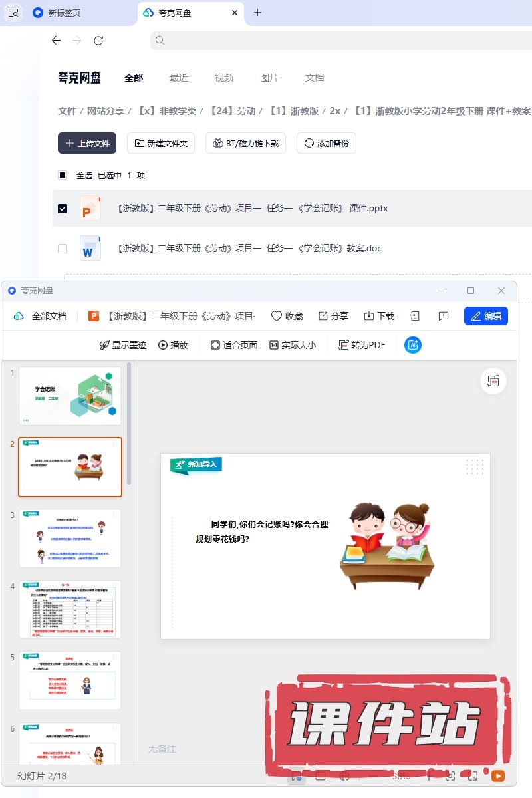Click the slide thumbnail panel scrollbar

129,426
